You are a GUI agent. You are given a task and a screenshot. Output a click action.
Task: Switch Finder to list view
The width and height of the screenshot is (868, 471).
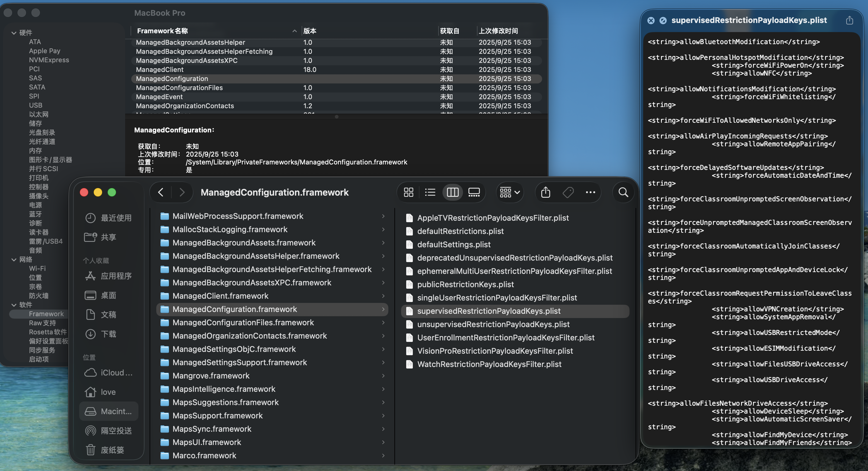(x=430, y=192)
